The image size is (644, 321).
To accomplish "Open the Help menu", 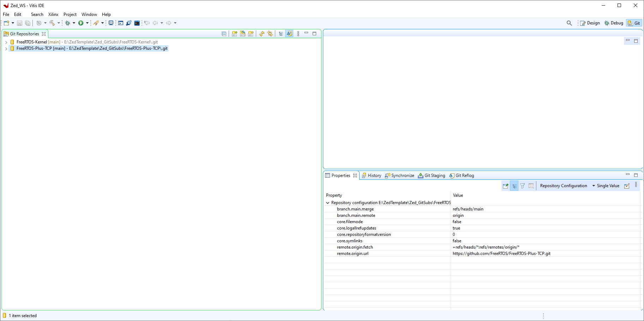I will 106,14.
